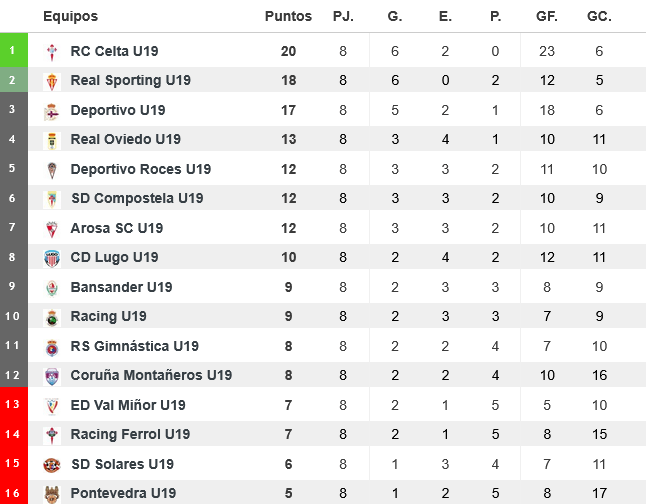Click the RC Celta U19 team crest
The image size is (646, 504).
click(53, 52)
